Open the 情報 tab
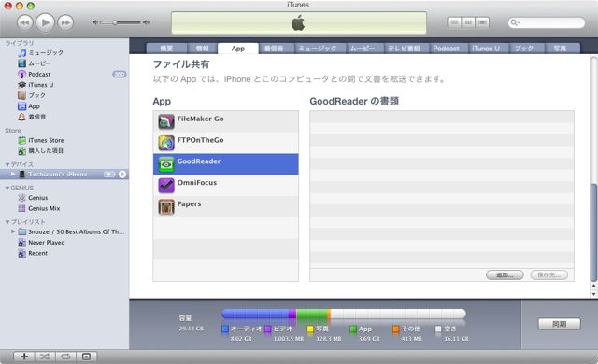The image size is (598, 364). click(x=203, y=49)
